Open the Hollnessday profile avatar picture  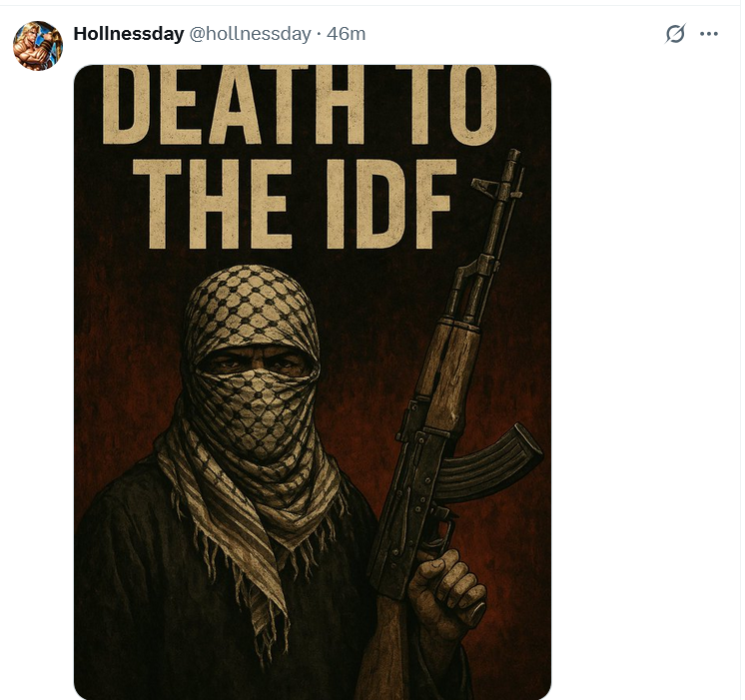(x=38, y=46)
